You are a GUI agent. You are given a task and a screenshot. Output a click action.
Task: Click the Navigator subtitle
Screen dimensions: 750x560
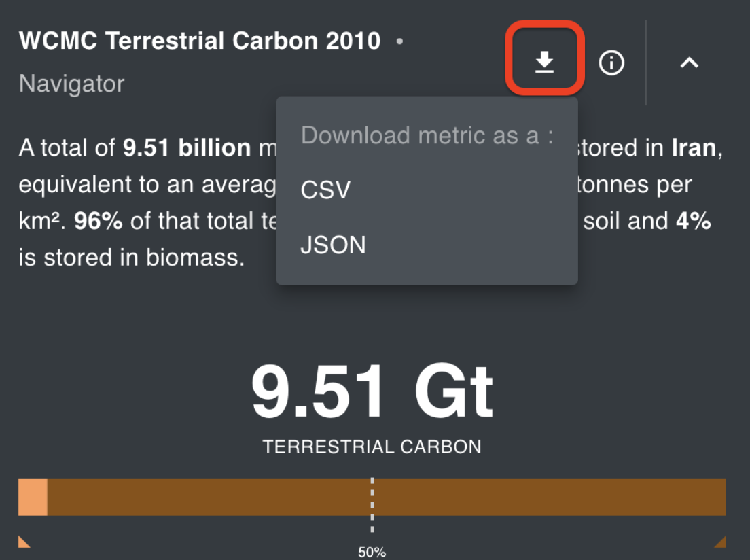coord(72,84)
